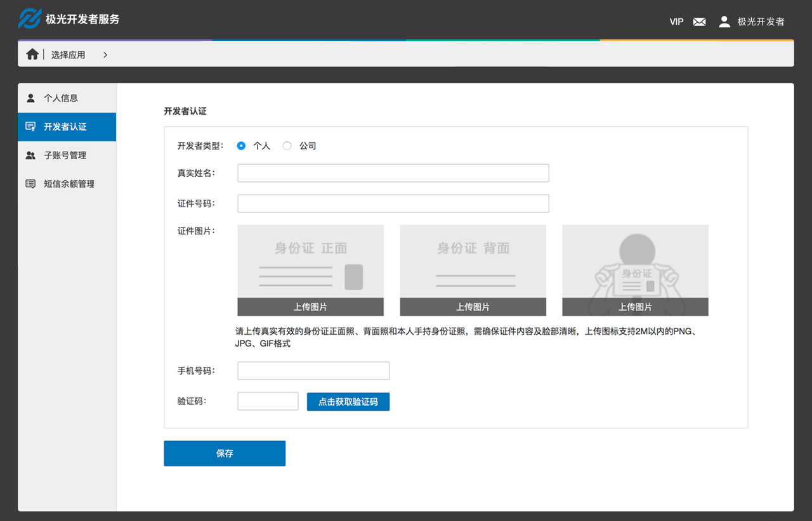This screenshot has width=812, height=521.
Task: Click the 开发者认证 section heading text
Action: pyautogui.click(x=185, y=111)
